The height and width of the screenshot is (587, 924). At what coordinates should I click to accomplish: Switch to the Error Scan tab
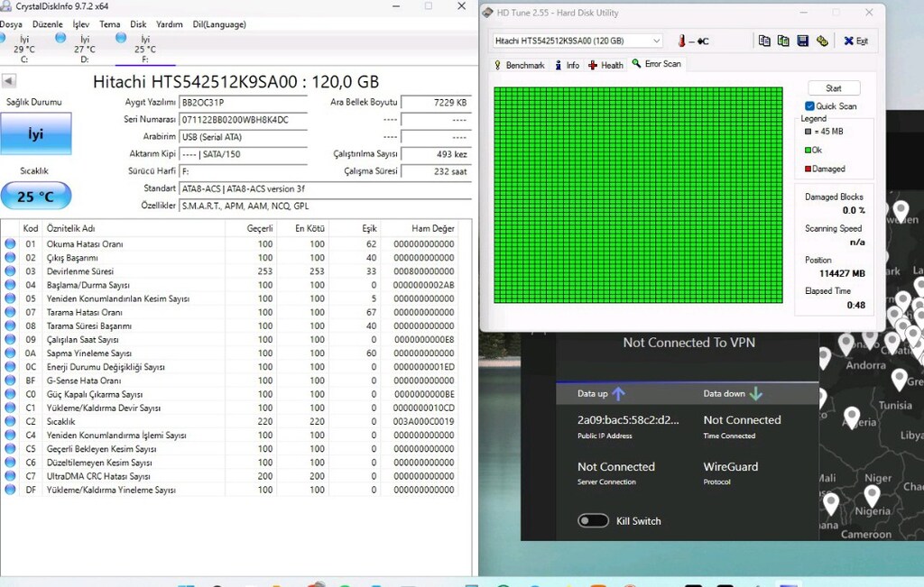(x=657, y=64)
